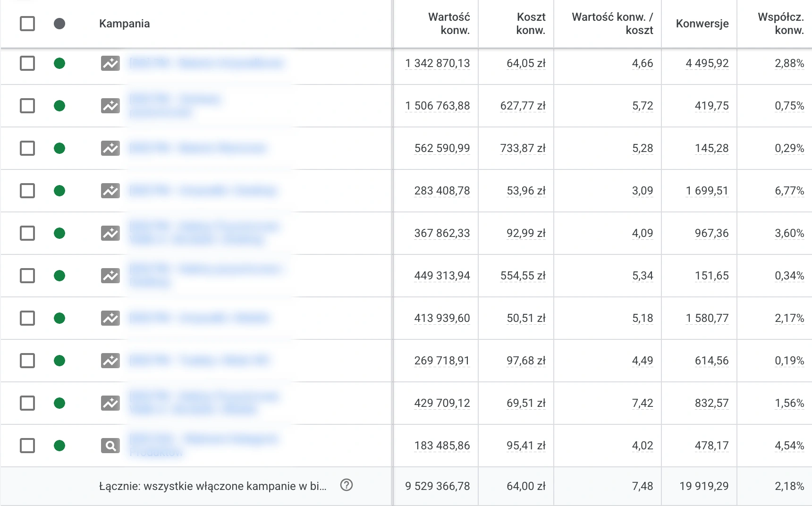Tick the checkbox for the 413 939,60 row
812x506 pixels.
point(27,318)
